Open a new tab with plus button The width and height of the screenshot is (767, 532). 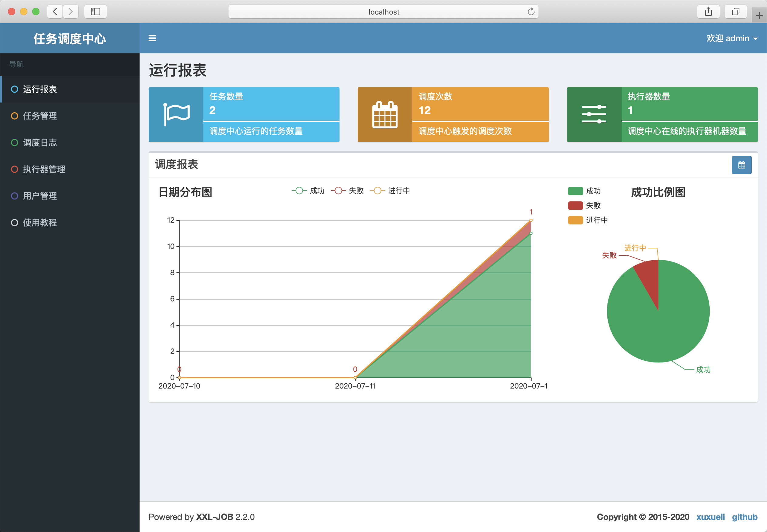[x=759, y=15]
